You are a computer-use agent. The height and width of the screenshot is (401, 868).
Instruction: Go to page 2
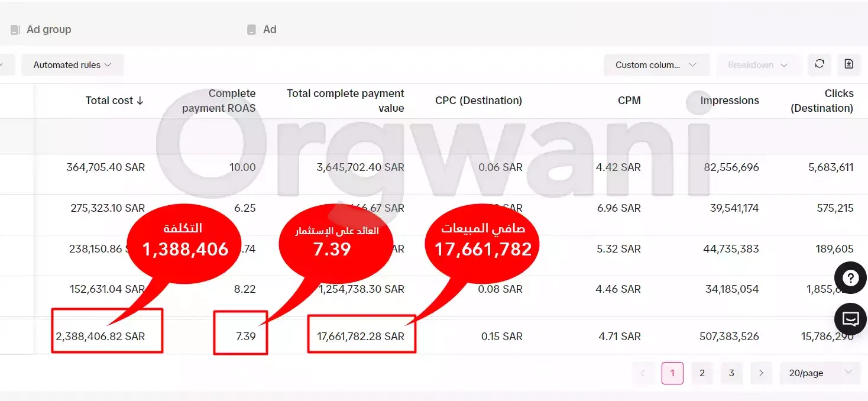pyautogui.click(x=702, y=373)
